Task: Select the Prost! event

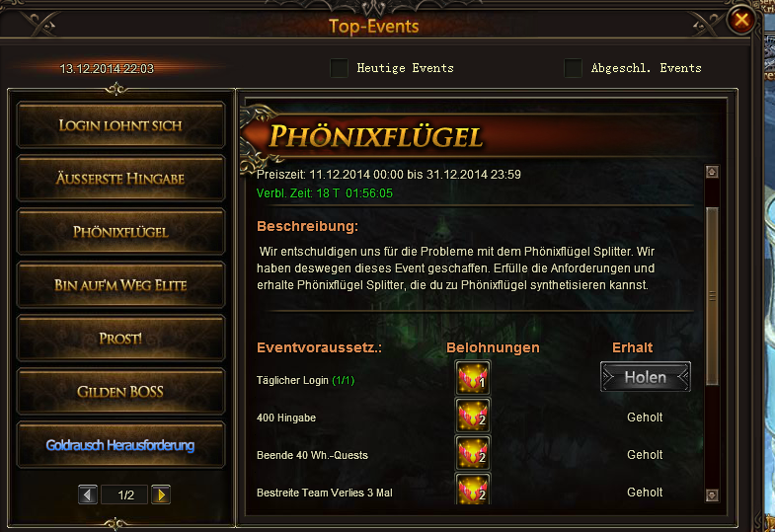Action: pyautogui.click(x=120, y=339)
